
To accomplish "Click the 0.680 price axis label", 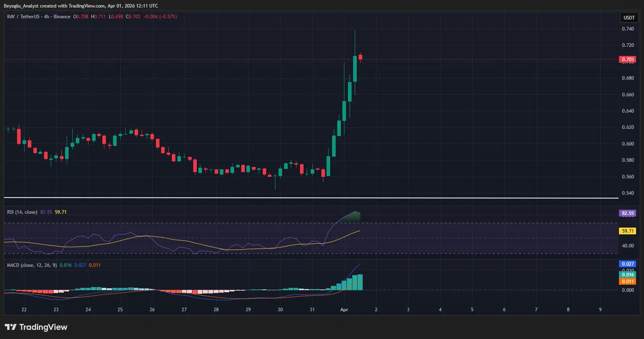I will (x=628, y=78).
